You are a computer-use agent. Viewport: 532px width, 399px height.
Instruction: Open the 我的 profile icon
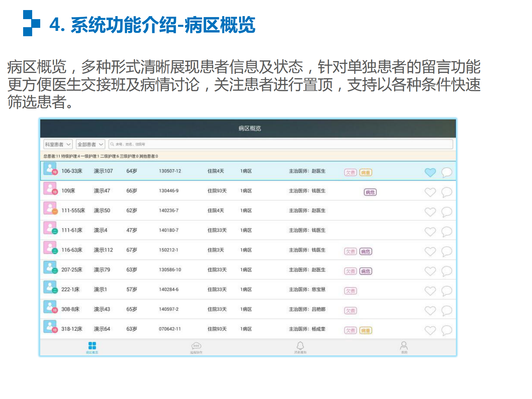tap(404, 347)
